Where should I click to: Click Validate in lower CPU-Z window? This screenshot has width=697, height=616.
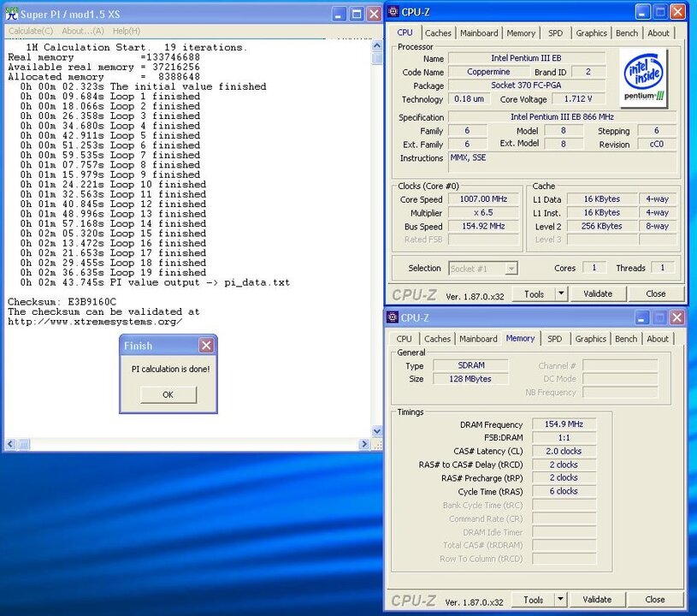[x=597, y=600]
